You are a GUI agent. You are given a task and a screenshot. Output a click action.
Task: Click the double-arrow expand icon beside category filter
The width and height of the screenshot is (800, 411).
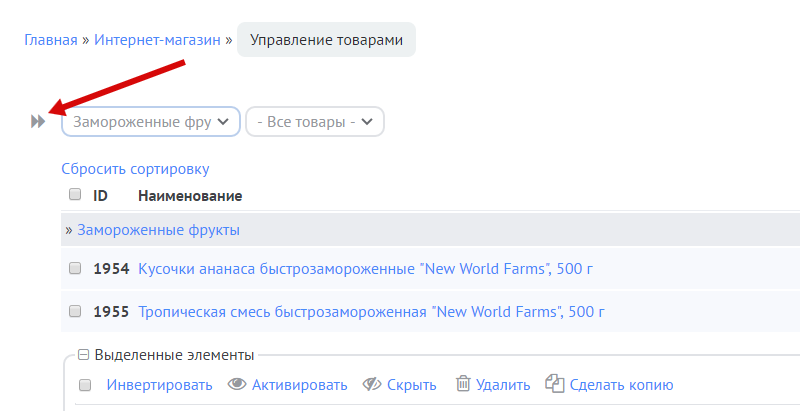38,121
